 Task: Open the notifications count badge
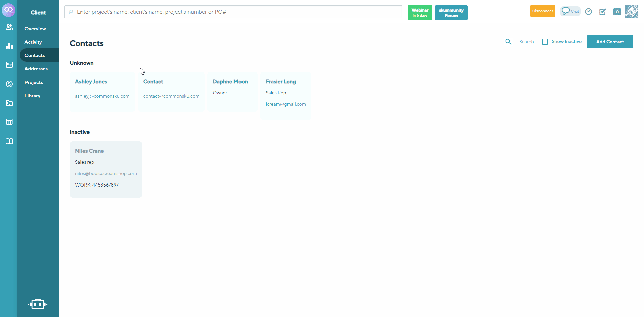617,12
